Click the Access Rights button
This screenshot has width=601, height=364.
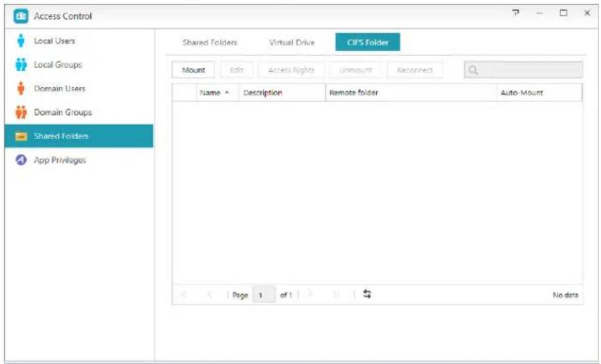(x=292, y=70)
